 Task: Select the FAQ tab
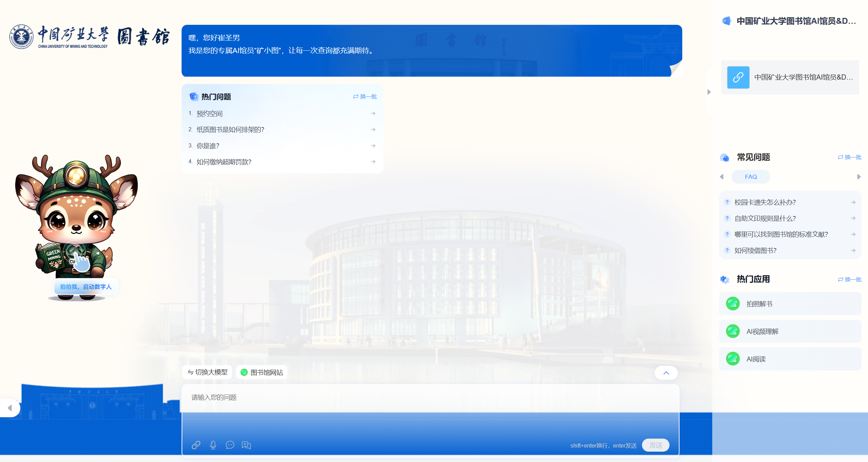click(x=750, y=177)
